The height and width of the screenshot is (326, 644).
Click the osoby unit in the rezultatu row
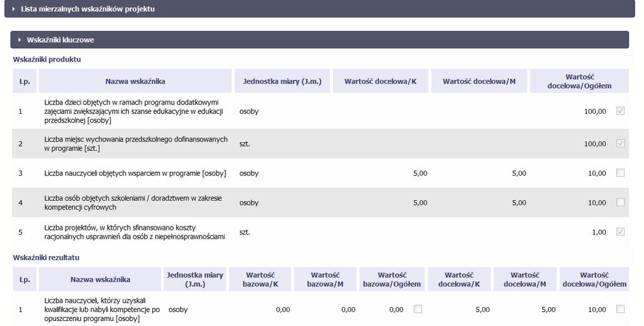[178, 310]
